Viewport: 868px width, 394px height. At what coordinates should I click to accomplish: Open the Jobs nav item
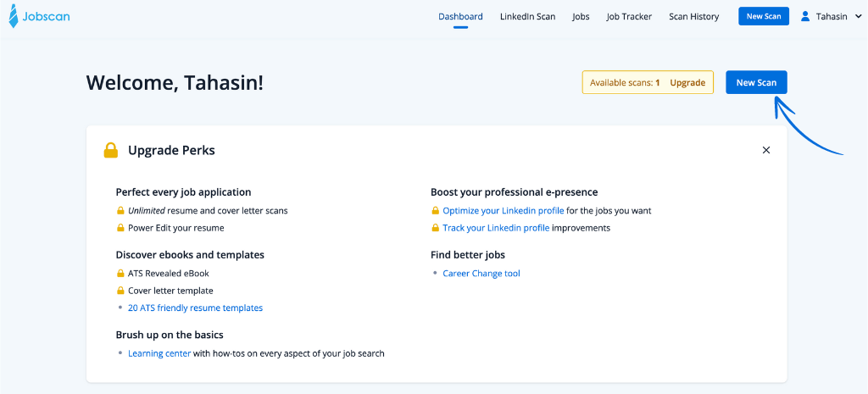pyautogui.click(x=581, y=17)
